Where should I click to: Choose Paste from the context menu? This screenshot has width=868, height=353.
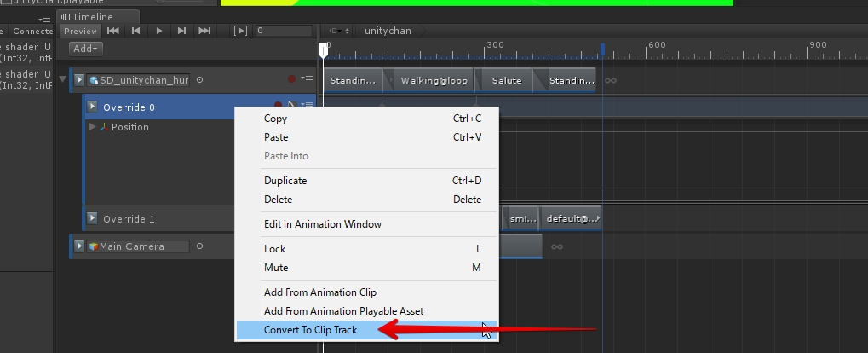point(366,137)
